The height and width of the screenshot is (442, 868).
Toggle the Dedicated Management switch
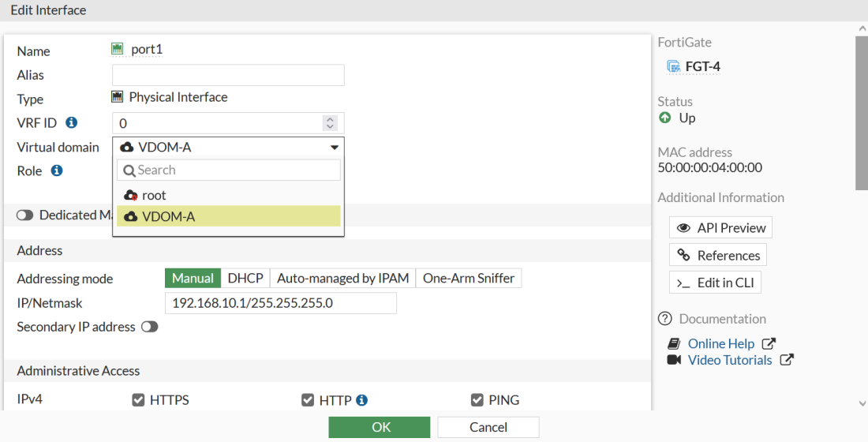pyautogui.click(x=24, y=215)
